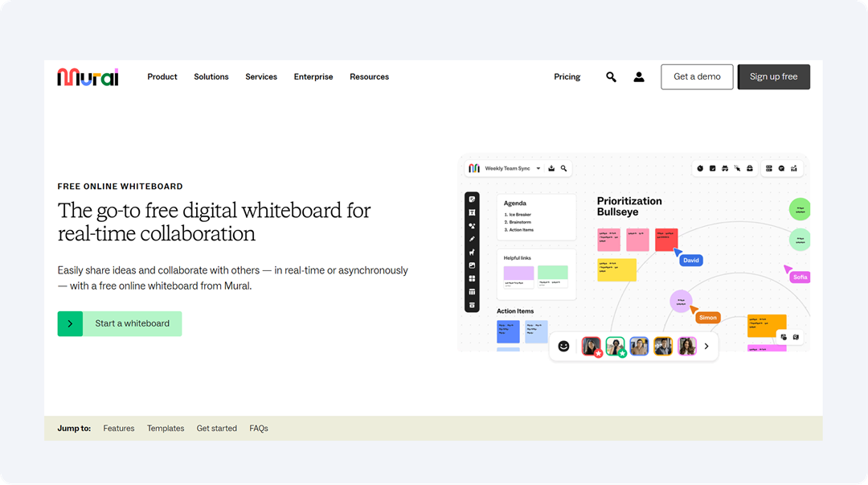The image size is (868, 485).
Task: Click the participant avatar with orange border
Action: pos(662,347)
